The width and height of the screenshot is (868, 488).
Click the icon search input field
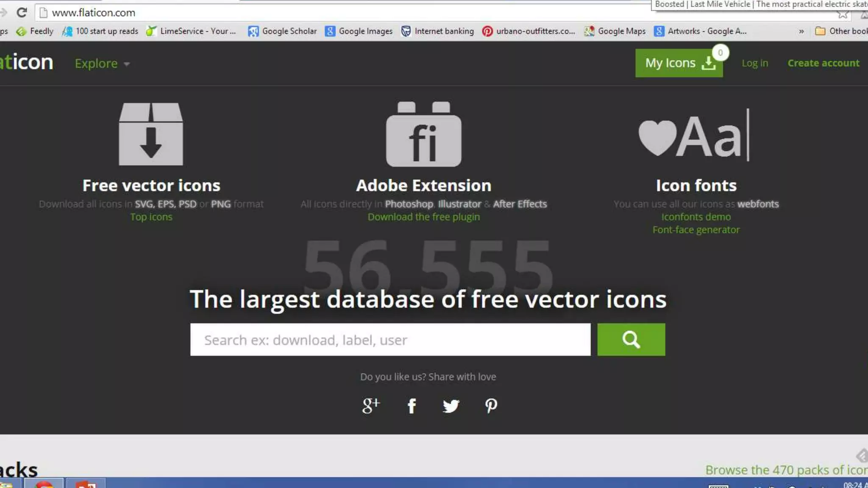tap(390, 340)
